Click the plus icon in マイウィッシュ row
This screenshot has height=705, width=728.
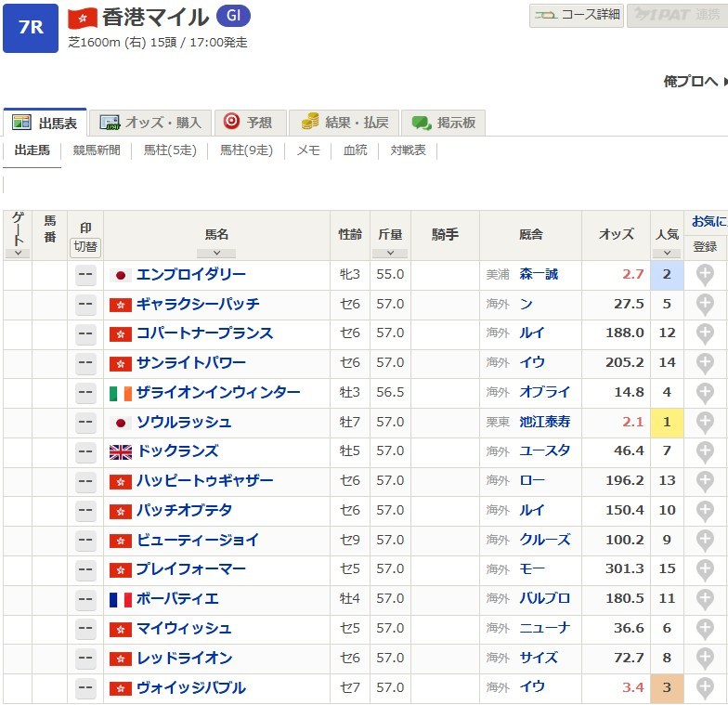click(x=705, y=629)
